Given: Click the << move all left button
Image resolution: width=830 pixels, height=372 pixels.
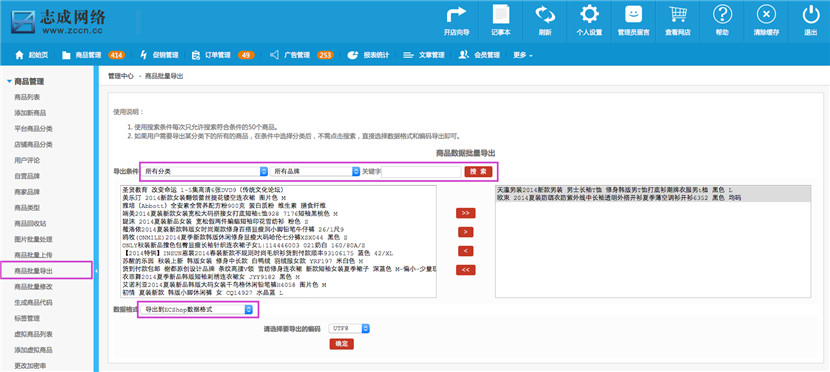Looking at the screenshot, I should pyautogui.click(x=466, y=270).
